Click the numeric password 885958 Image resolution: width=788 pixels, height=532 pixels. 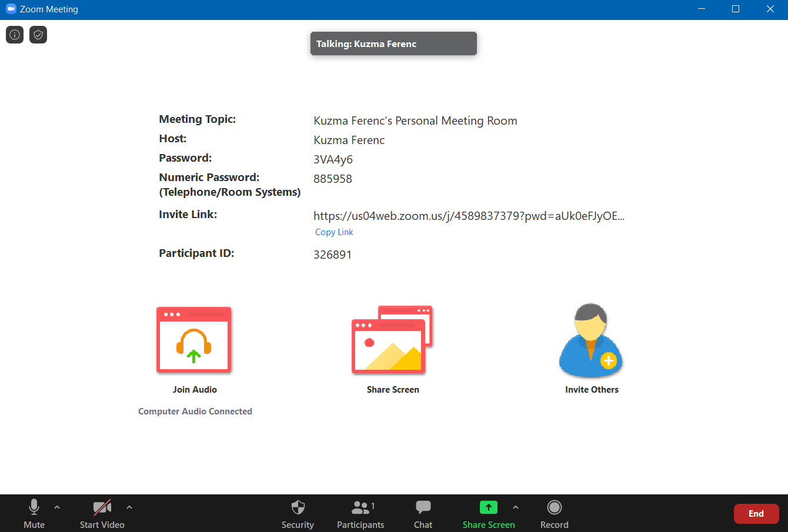[333, 179]
